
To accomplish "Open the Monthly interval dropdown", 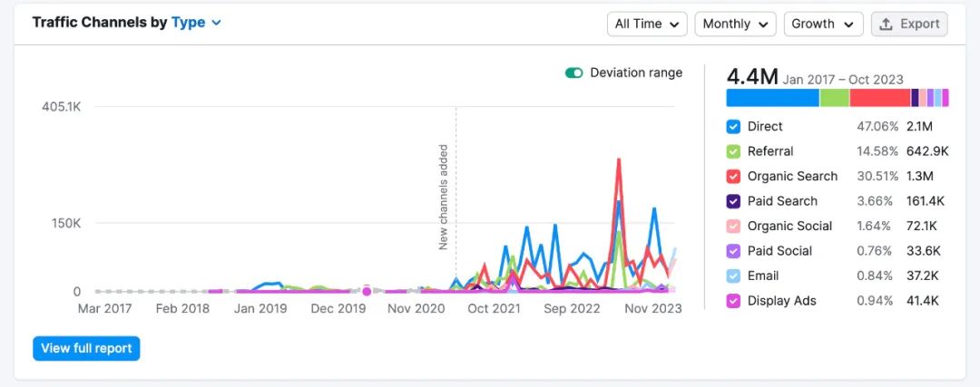I will (x=735, y=24).
